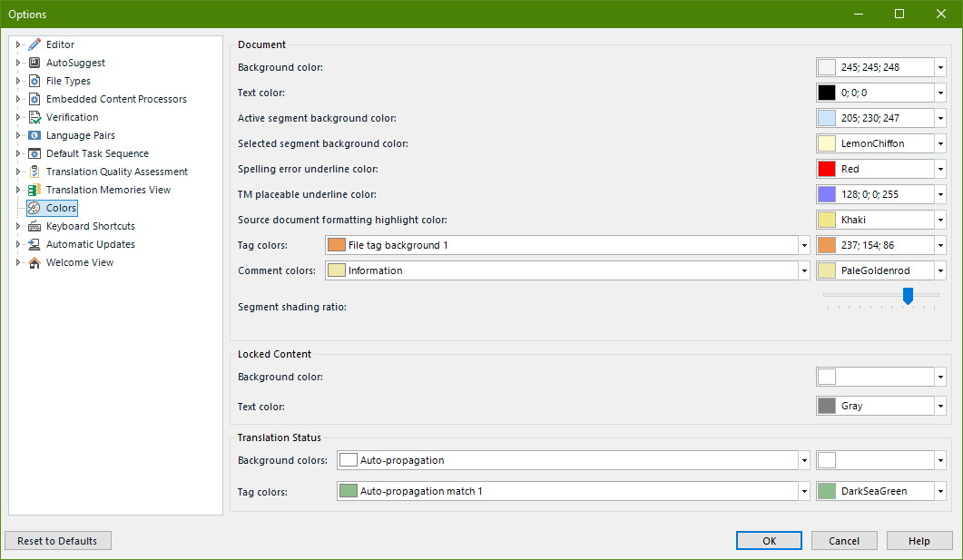Viewport: 963px width, 560px height.
Task: Open the Auto-propagation background colors dropdown
Action: [x=804, y=460]
